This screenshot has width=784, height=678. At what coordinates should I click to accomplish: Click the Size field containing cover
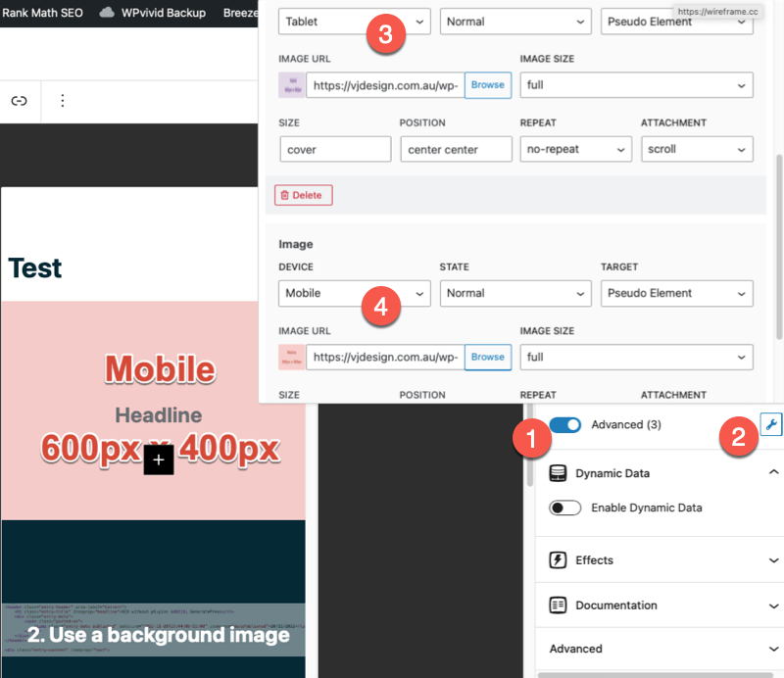point(334,149)
